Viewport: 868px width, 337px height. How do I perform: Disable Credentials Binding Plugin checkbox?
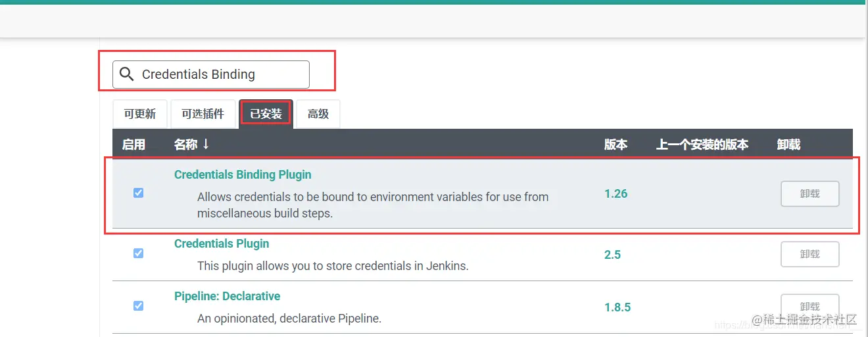(138, 192)
